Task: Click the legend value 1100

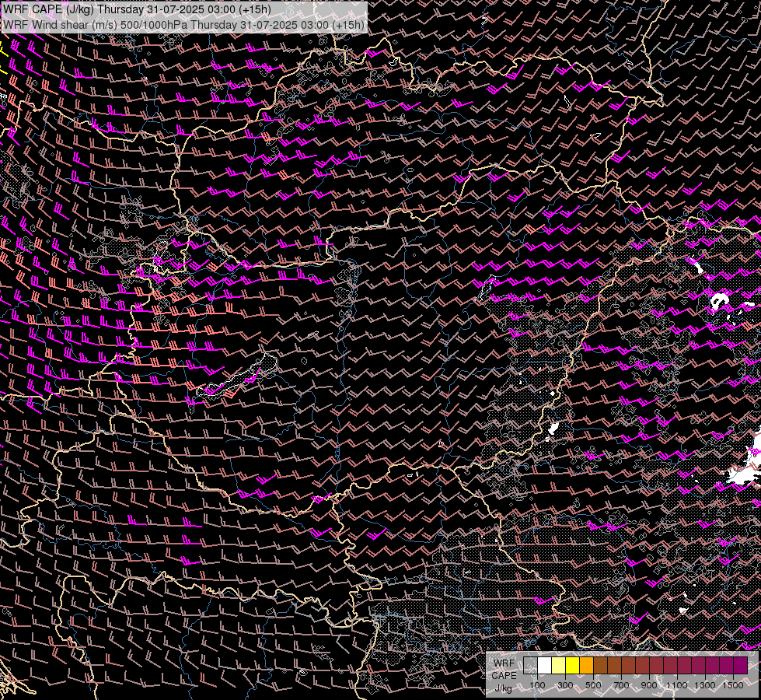Action: click(x=676, y=685)
